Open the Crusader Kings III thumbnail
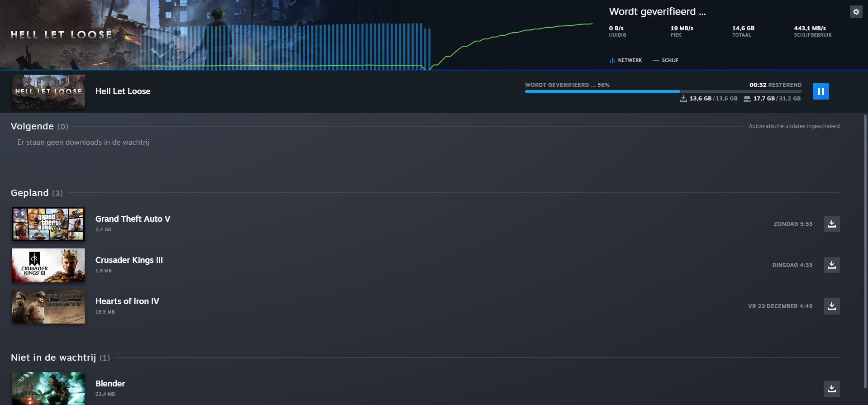The height and width of the screenshot is (405, 868). [48, 265]
